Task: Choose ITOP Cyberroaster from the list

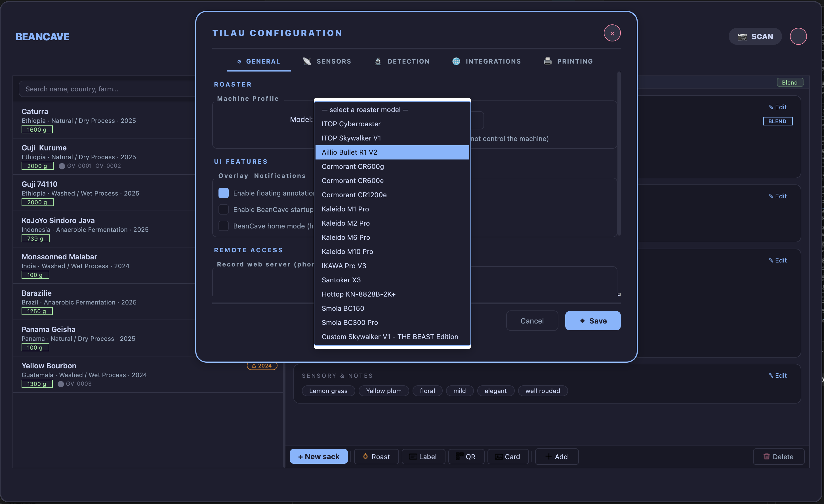Action: [392, 124]
